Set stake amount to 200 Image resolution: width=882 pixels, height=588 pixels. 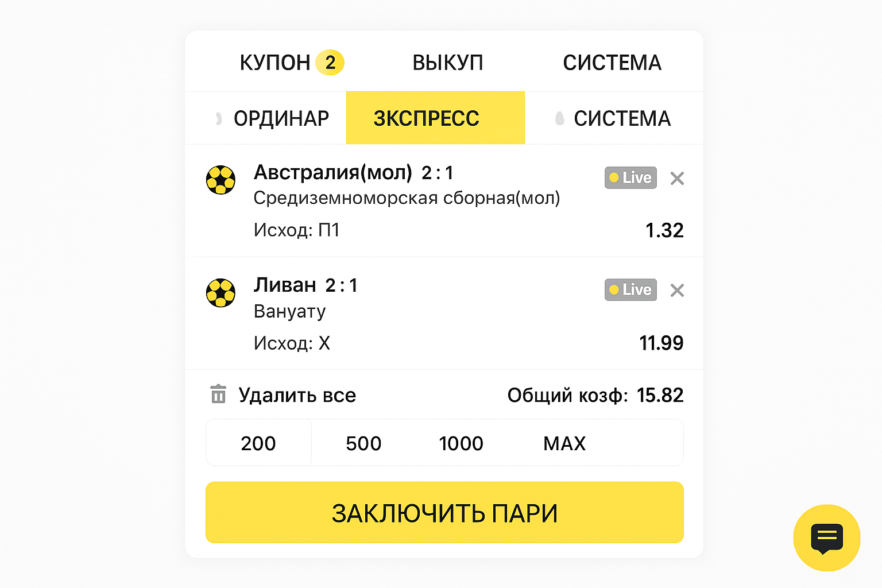coord(258,443)
